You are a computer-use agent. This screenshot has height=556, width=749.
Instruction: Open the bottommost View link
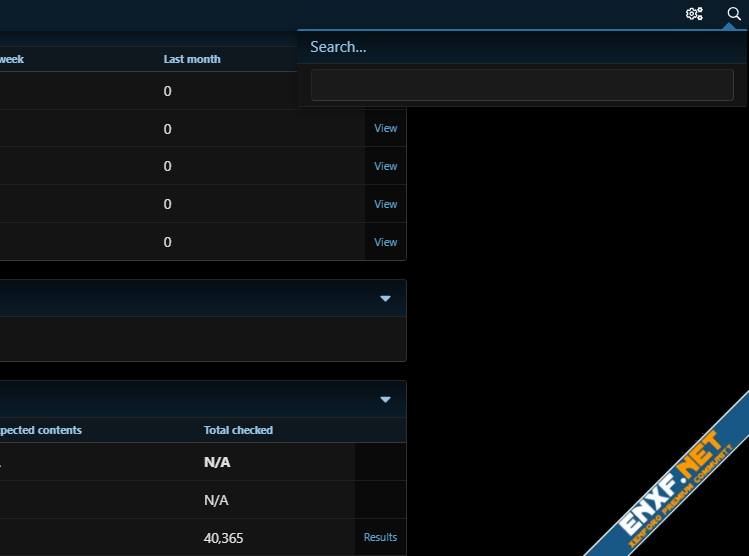pos(385,242)
